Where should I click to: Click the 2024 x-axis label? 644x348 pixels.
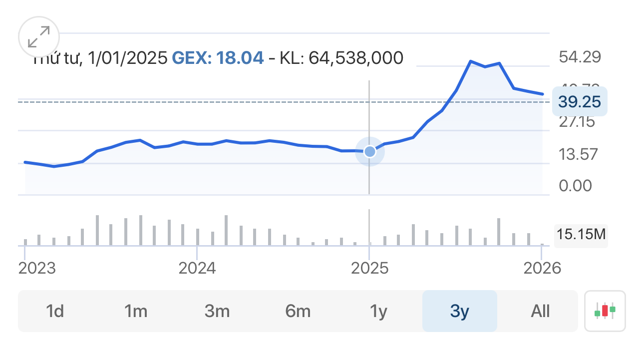(x=197, y=268)
